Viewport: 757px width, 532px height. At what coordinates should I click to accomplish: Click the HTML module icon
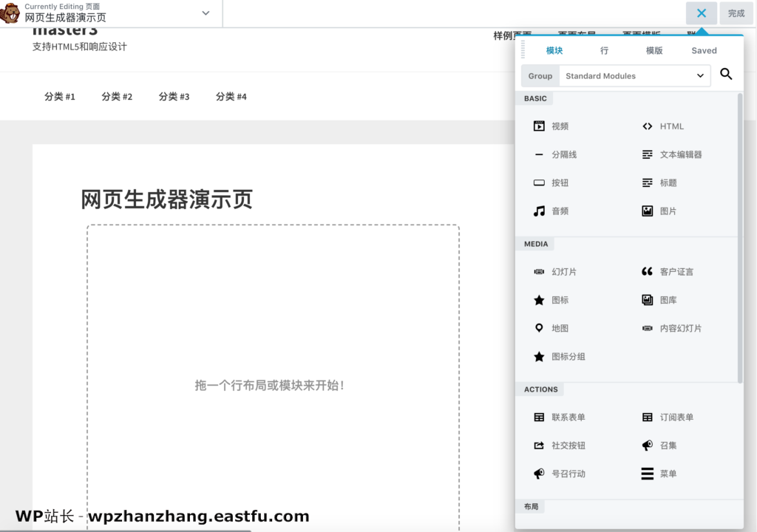[664, 126]
